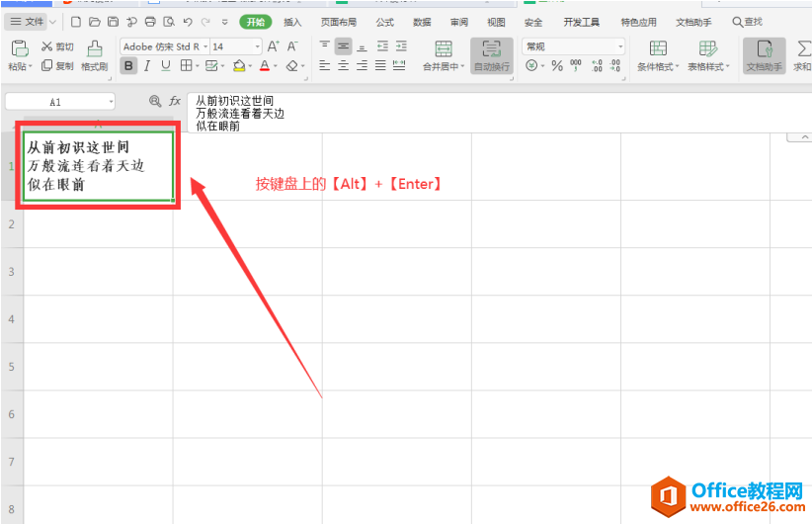
Task: Click the open folder icon
Action: coord(94,22)
